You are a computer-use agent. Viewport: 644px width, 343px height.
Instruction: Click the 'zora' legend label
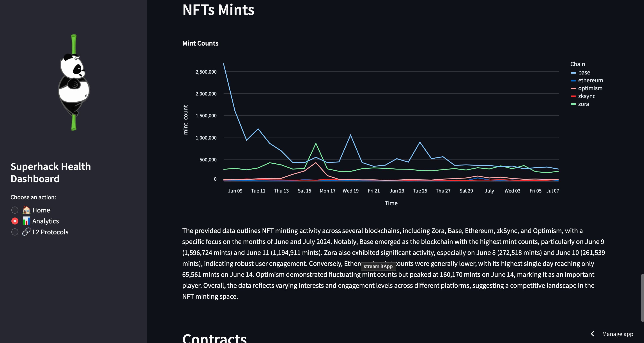point(584,104)
